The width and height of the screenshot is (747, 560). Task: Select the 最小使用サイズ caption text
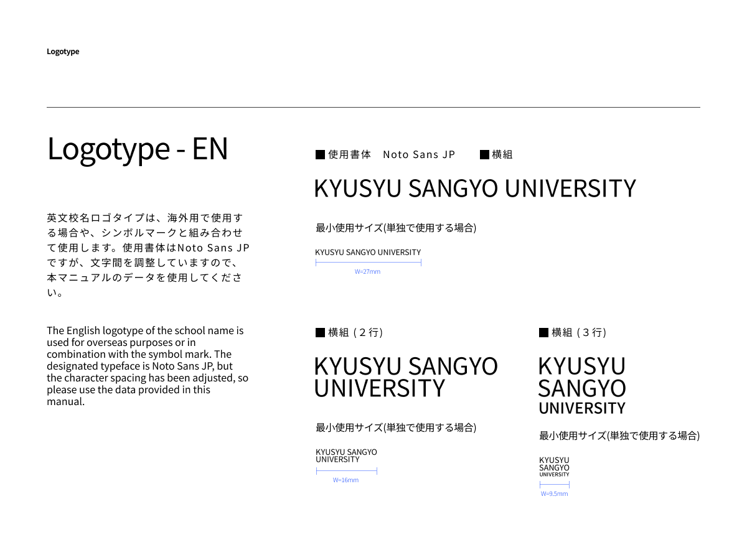[396, 228]
